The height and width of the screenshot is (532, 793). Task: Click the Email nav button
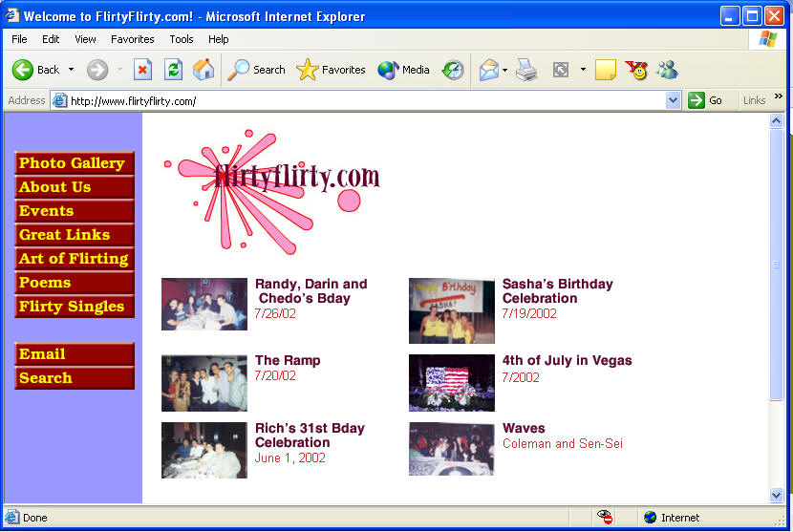(x=75, y=353)
